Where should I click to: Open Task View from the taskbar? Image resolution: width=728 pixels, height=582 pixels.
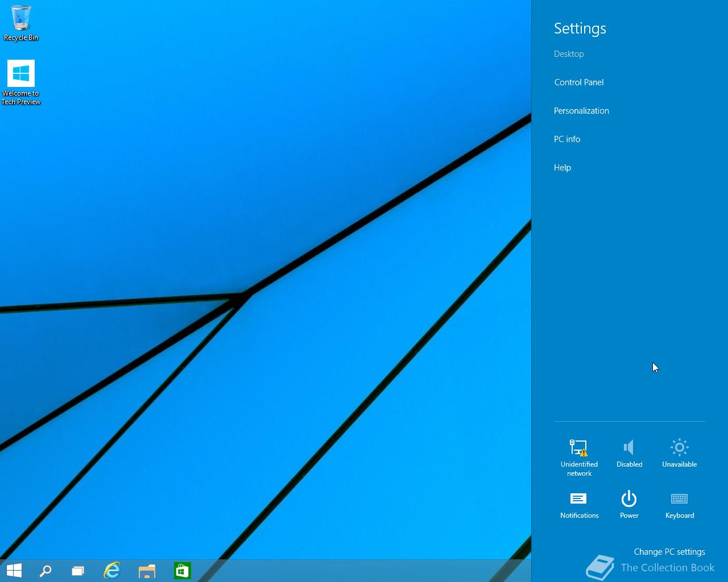(78, 571)
